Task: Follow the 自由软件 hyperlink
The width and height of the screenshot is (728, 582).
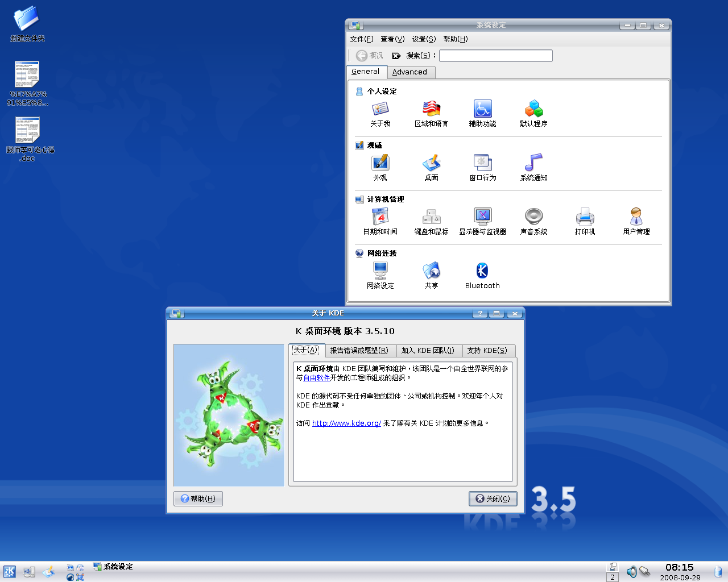Action: tap(317, 378)
